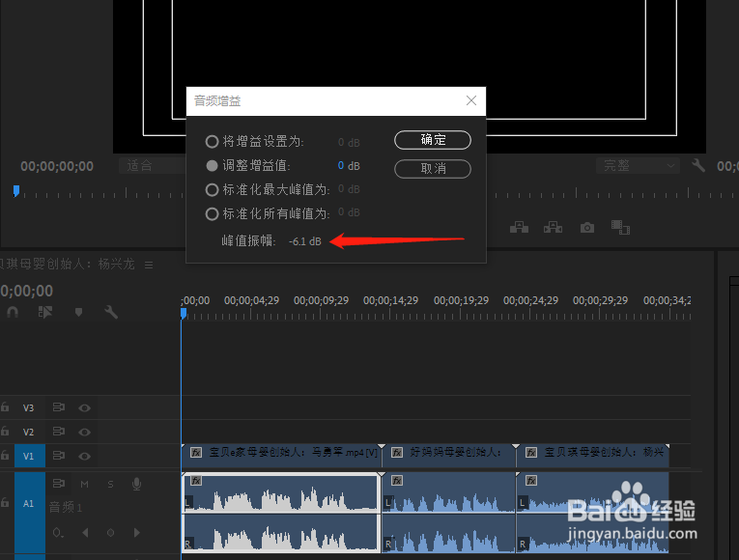Click the comparison view icon in monitor

(x=620, y=228)
